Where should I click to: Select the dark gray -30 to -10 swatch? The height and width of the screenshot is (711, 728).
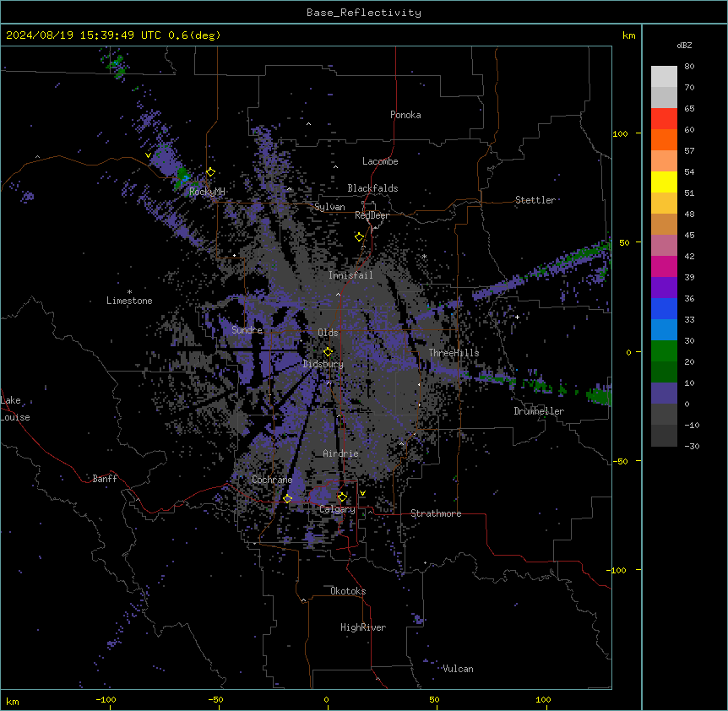pos(664,436)
